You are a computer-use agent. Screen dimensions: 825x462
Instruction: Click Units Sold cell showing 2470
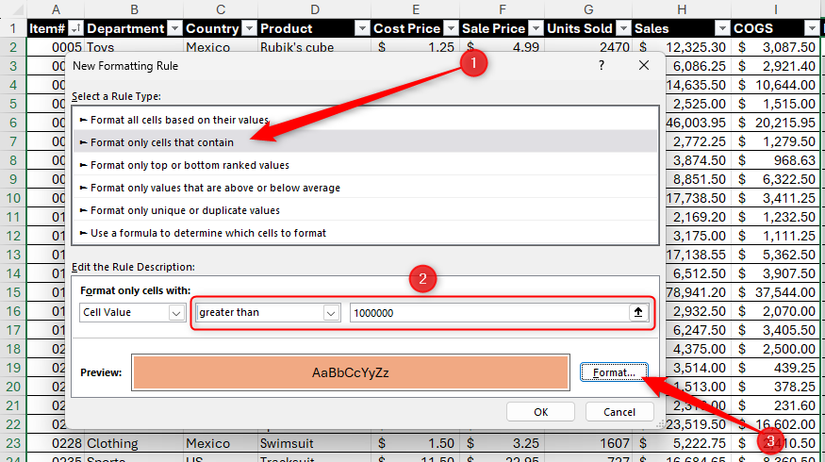pos(588,46)
